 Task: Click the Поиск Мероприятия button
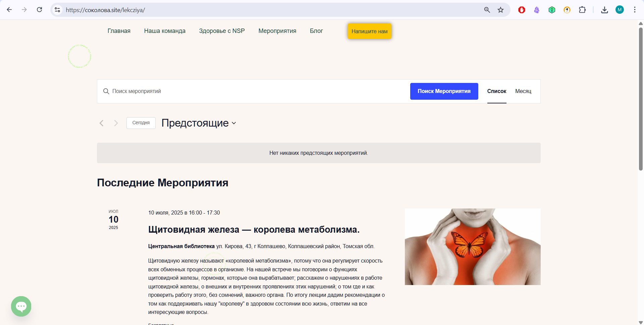coord(444,91)
